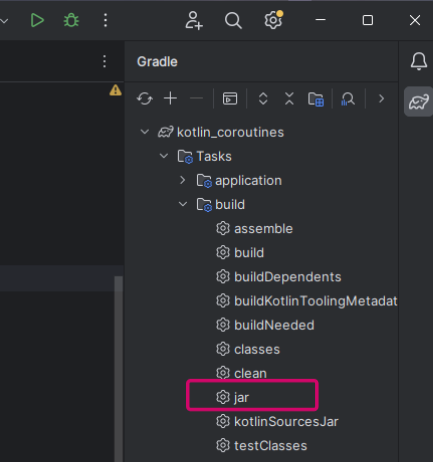433x462 pixels.
Task: Expand all nodes in Gradle tree
Action: click(263, 99)
